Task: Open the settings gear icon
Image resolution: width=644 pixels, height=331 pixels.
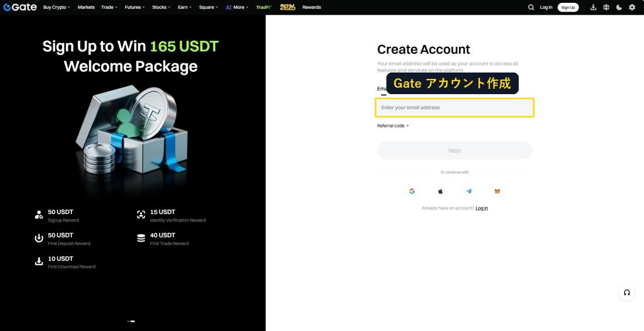Action: (x=632, y=8)
